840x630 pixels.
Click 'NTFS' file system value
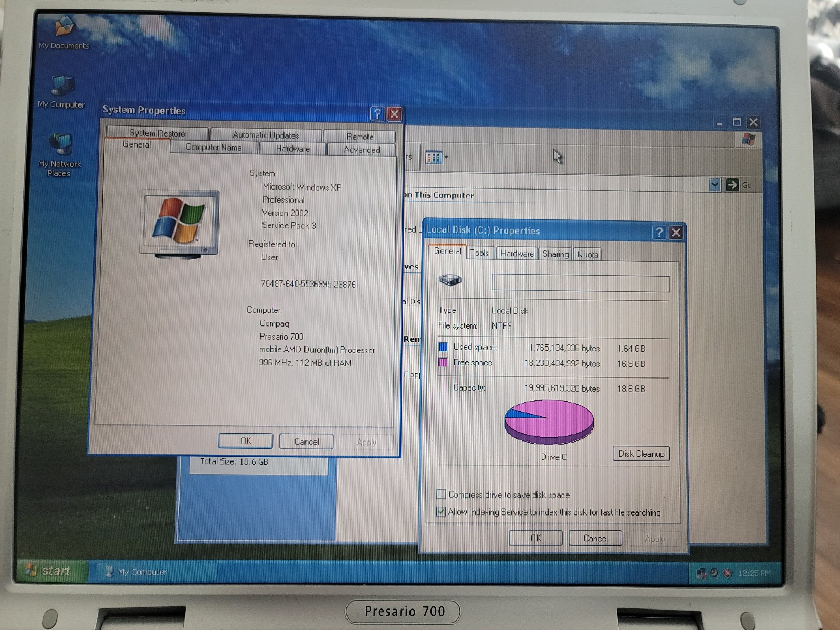[x=501, y=326]
